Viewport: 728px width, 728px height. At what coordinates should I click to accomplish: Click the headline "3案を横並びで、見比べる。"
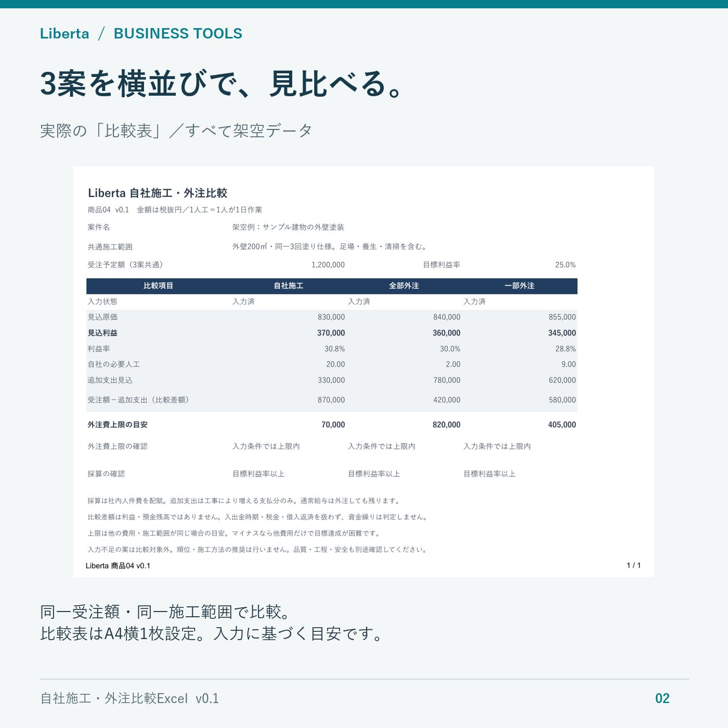click(222, 83)
